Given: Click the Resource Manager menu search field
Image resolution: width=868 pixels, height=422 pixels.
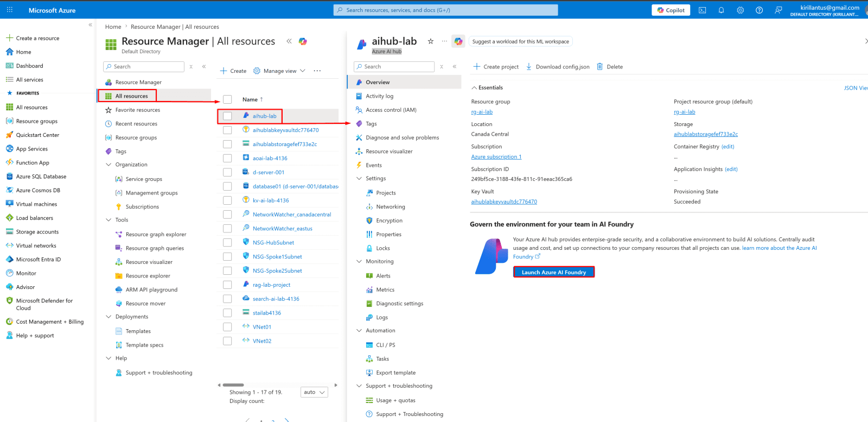Looking at the screenshot, I should (144, 66).
